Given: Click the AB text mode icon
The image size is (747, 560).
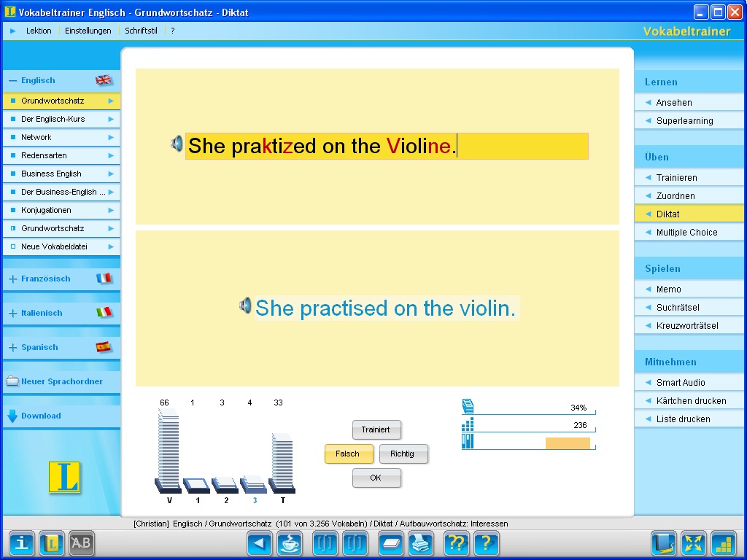Looking at the screenshot, I should pos(82,542).
